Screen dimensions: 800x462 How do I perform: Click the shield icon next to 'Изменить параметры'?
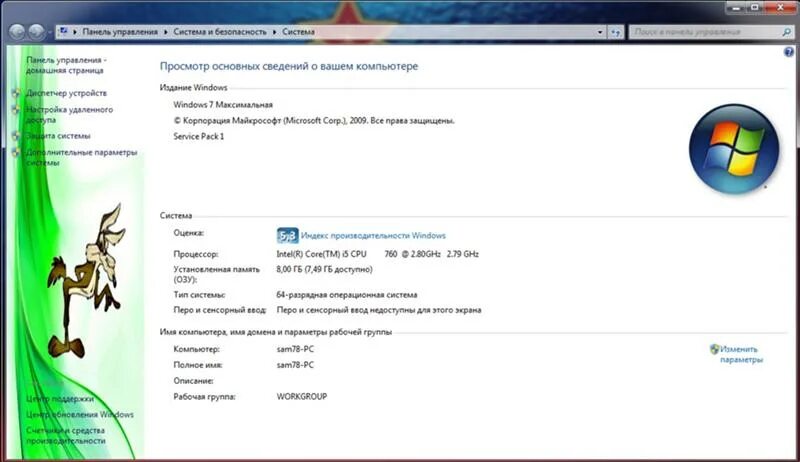pyautogui.click(x=714, y=349)
